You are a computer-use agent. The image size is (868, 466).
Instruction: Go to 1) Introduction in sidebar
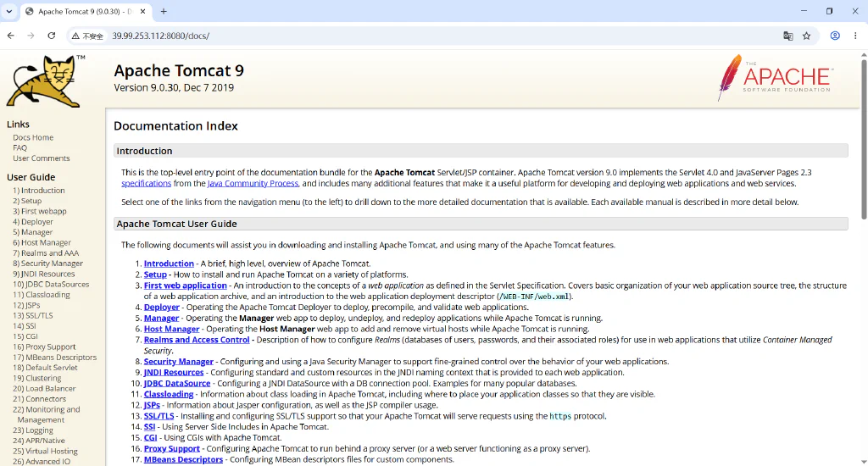39,191
